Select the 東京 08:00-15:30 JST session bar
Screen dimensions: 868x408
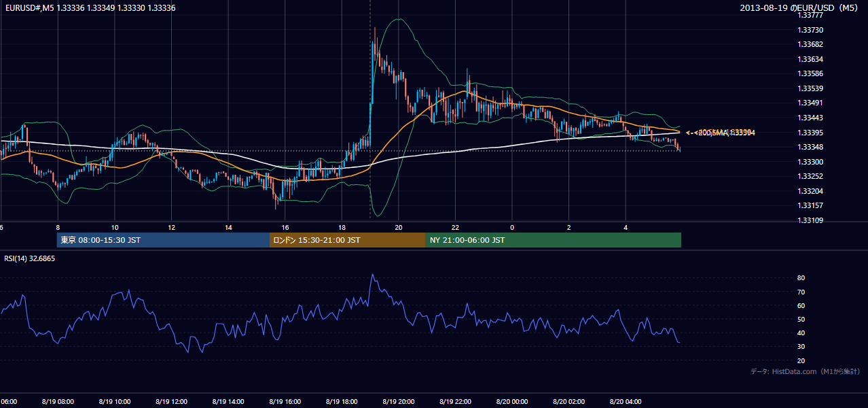(163, 240)
